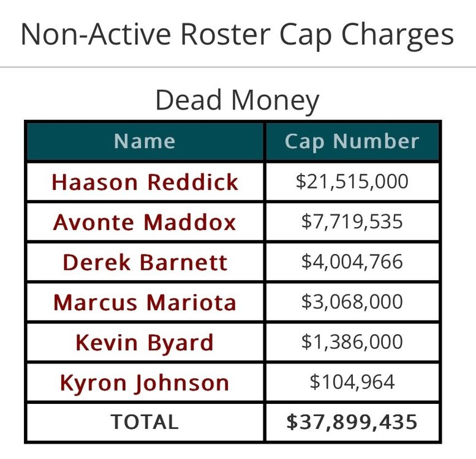Select Marcus Mariota in the table
This screenshot has width=476, height=459.
pos(145,302)
